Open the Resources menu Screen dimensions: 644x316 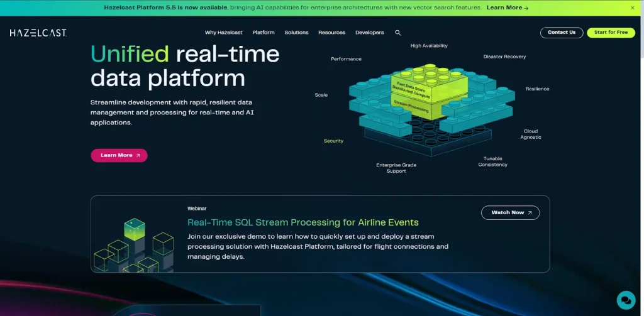click(332, 33)
